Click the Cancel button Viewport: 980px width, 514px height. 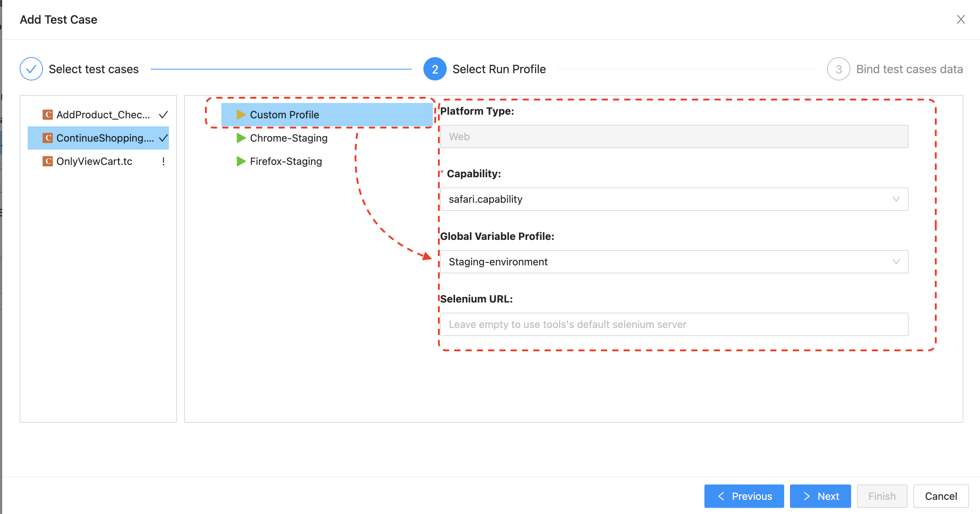tap(940, 496)
